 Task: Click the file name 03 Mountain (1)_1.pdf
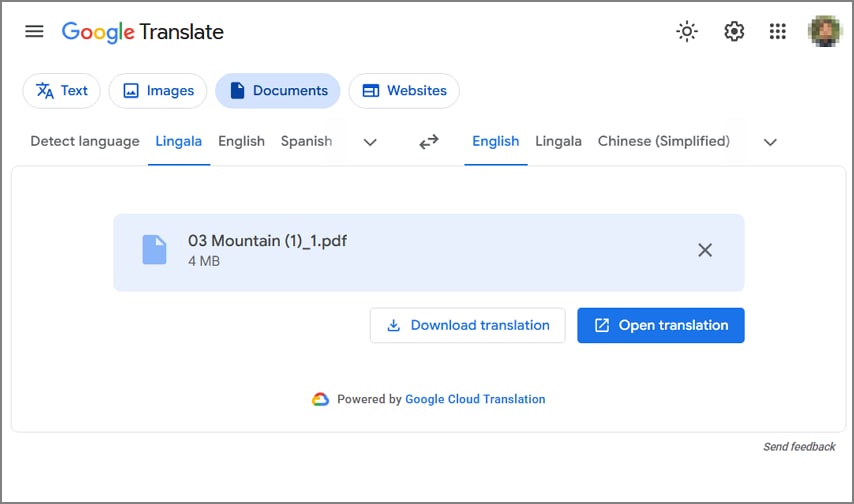(267, 241)
